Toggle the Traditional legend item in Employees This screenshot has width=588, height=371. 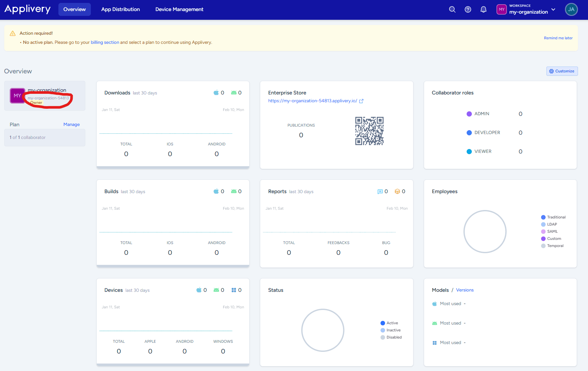(553, 217)
